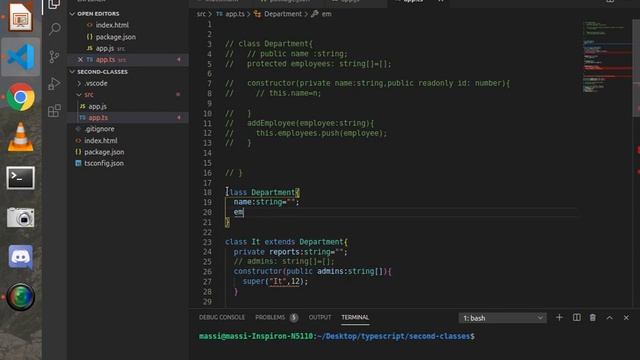Click the 'name:string' property line
The height and width of the screenshot is (360, 640).
[266, 202]
